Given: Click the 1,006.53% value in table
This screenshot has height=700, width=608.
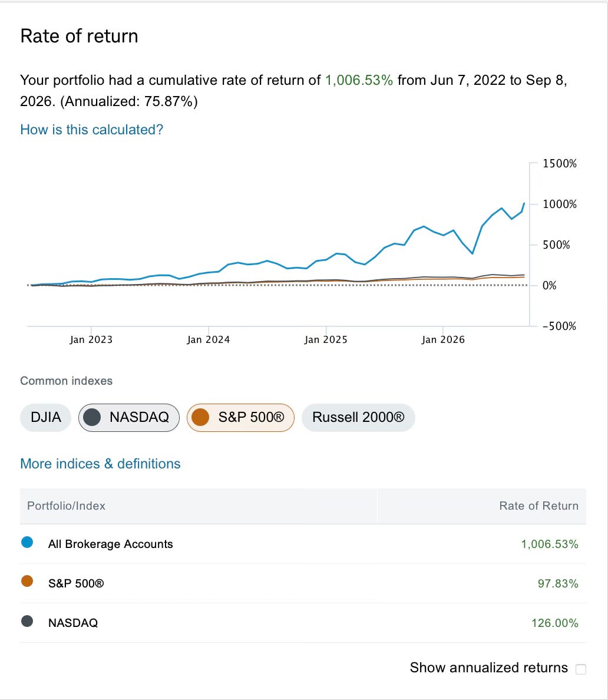Looking at the screenshot, I should (550, 544).
